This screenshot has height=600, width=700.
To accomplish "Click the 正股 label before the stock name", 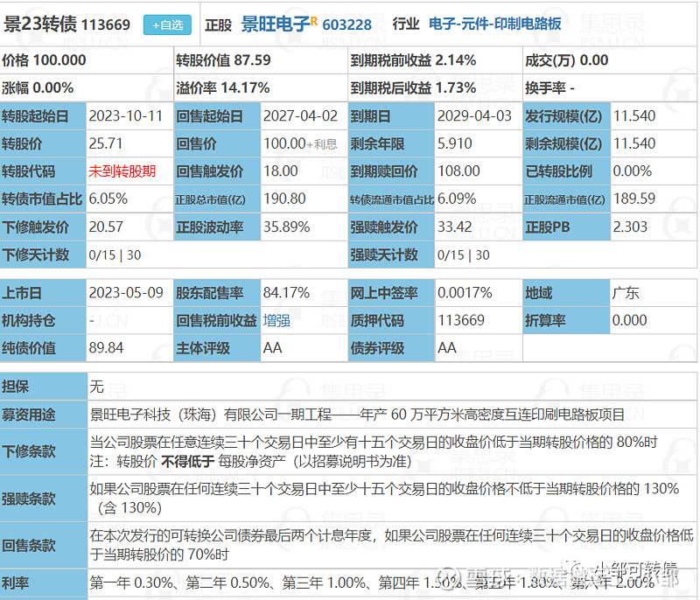I will point(218,25).
